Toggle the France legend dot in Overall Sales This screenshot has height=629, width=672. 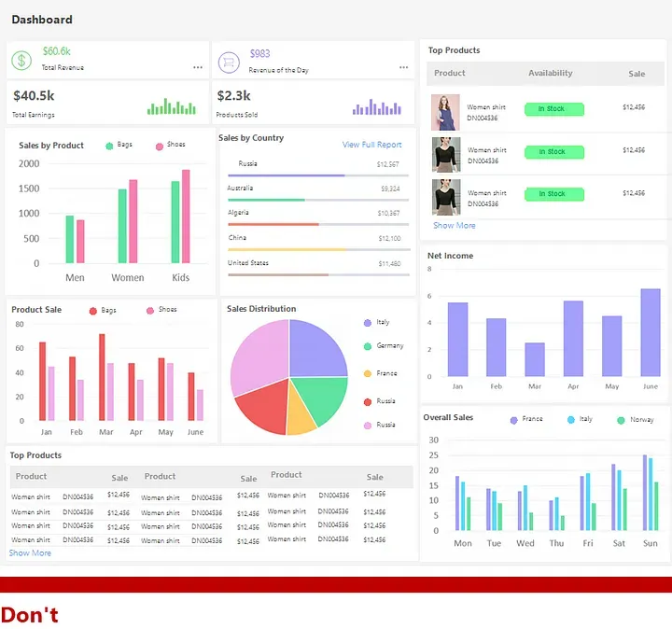[x=514, y=420]
